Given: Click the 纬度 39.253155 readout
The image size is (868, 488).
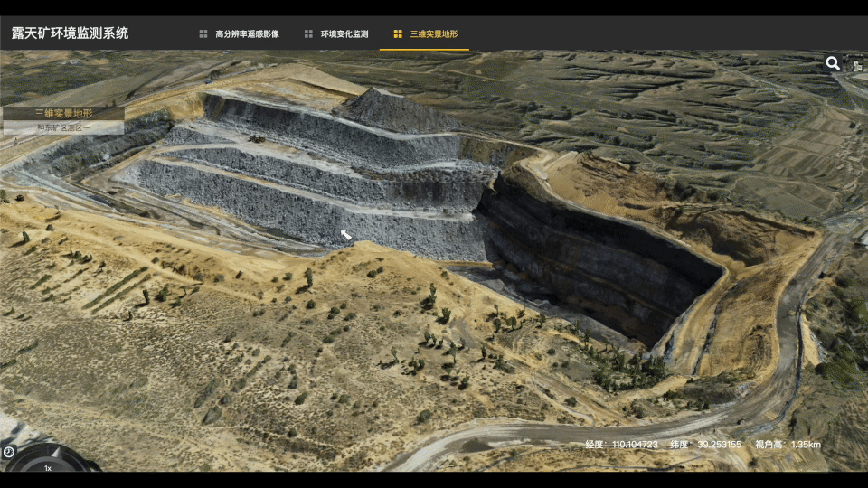Looking at the screenshot, I should [x=706, y=445].
